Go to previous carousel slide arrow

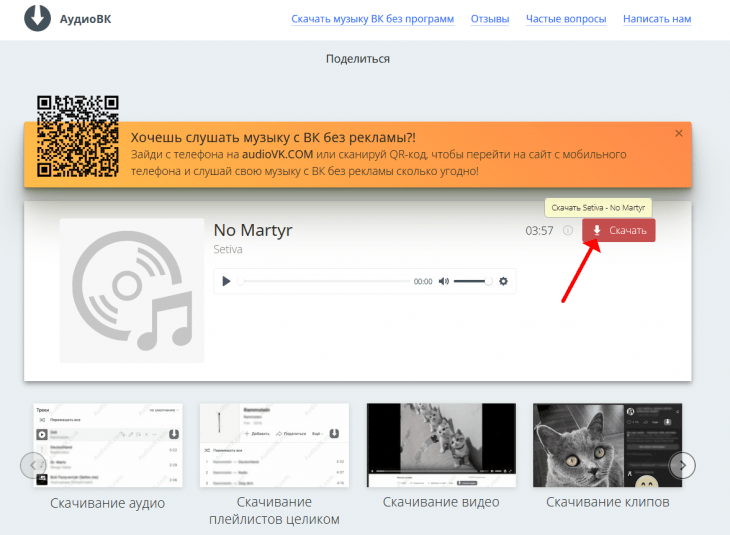point(33,465)
